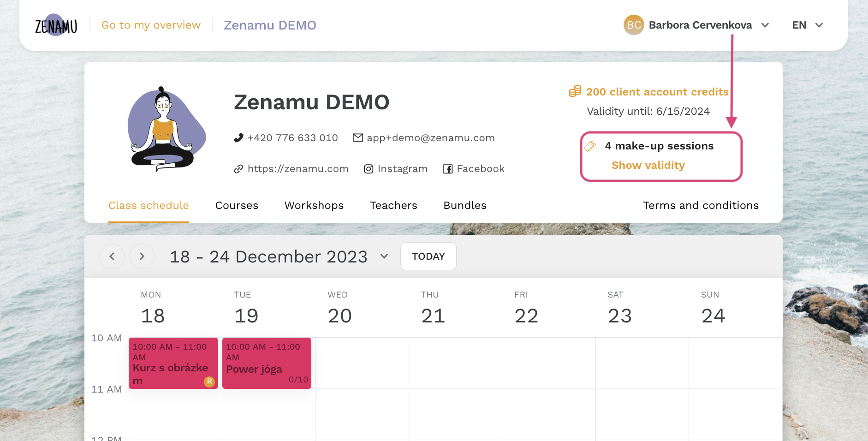Screen dimensions: 868x441
Task: Expand Barbora Cervenkova user menu
Action: tap(765, 25)
